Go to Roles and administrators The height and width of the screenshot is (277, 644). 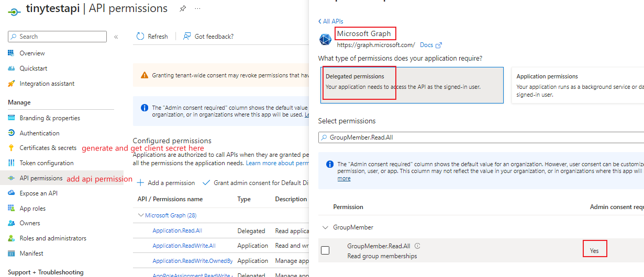[x=53, y=238]
